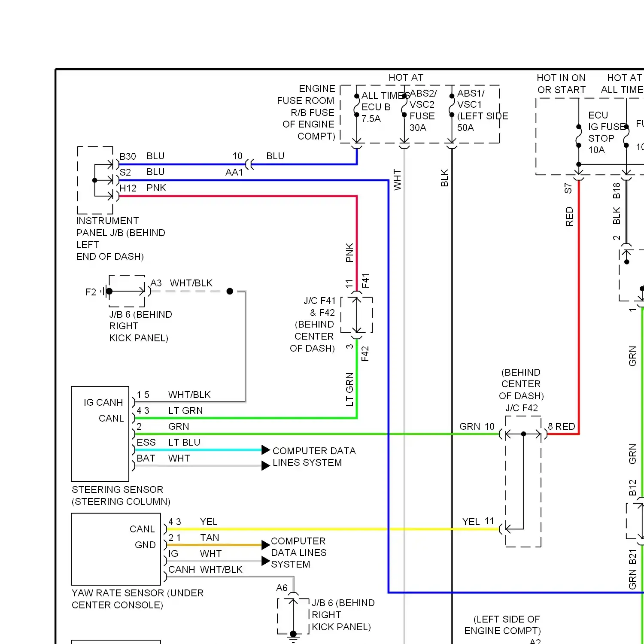644x644 pixels.
Task: Click the F2 ground label
Action: tap(91, 292)
